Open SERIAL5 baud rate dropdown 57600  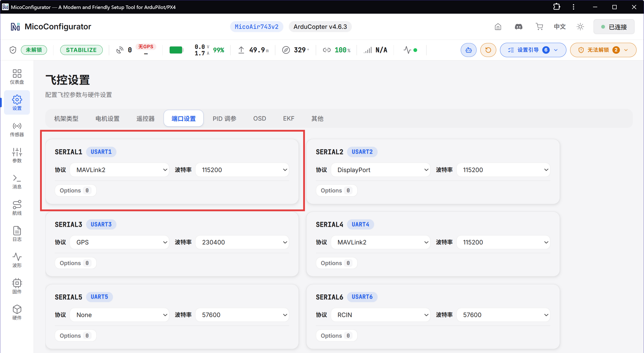pos(242,315)
